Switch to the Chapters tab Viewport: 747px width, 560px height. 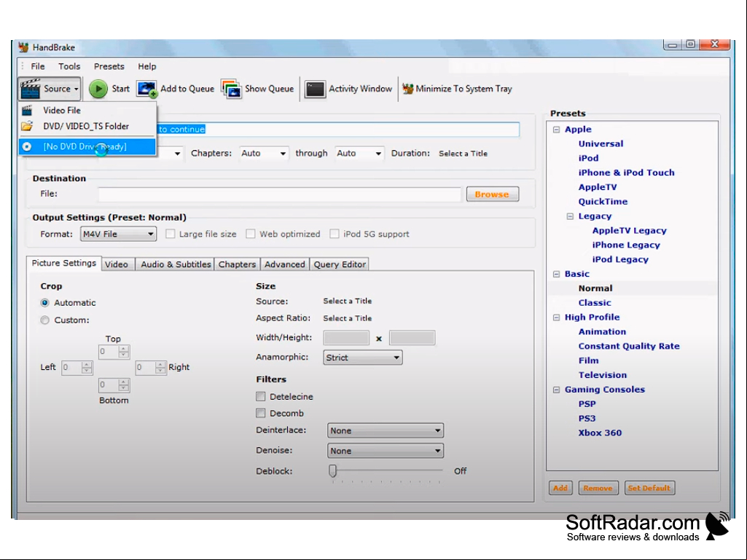238,264
